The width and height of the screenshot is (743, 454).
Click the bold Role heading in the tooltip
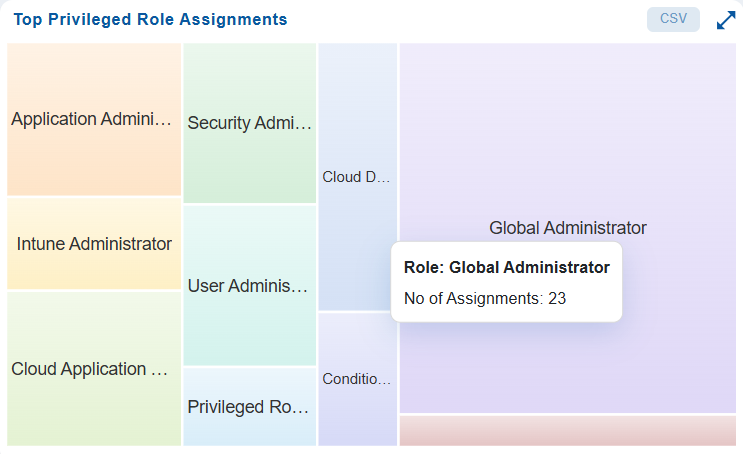tap(506, 268)
